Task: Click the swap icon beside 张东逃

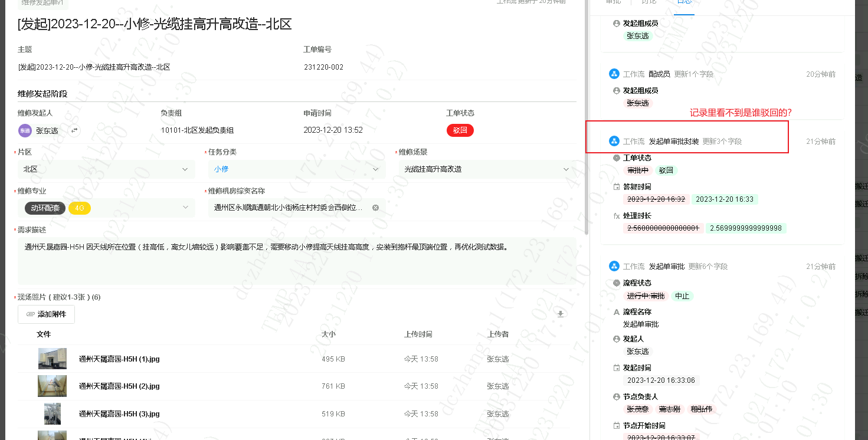Action: click(x=75, y=131)
